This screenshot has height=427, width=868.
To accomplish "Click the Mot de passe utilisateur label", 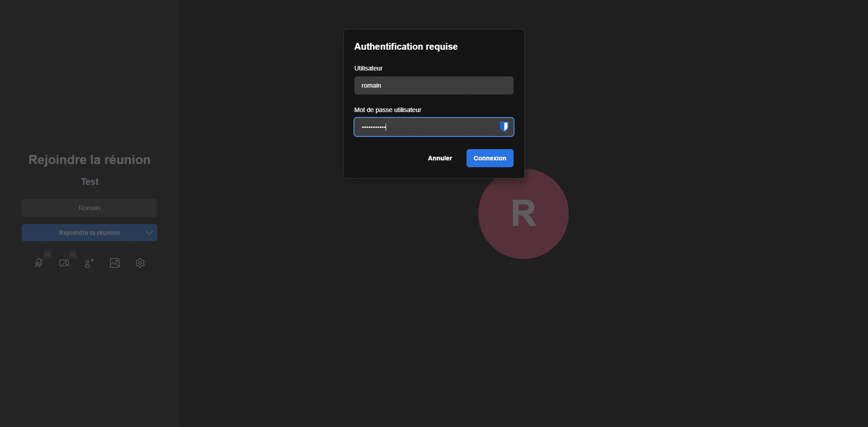I will click(387, 110).
